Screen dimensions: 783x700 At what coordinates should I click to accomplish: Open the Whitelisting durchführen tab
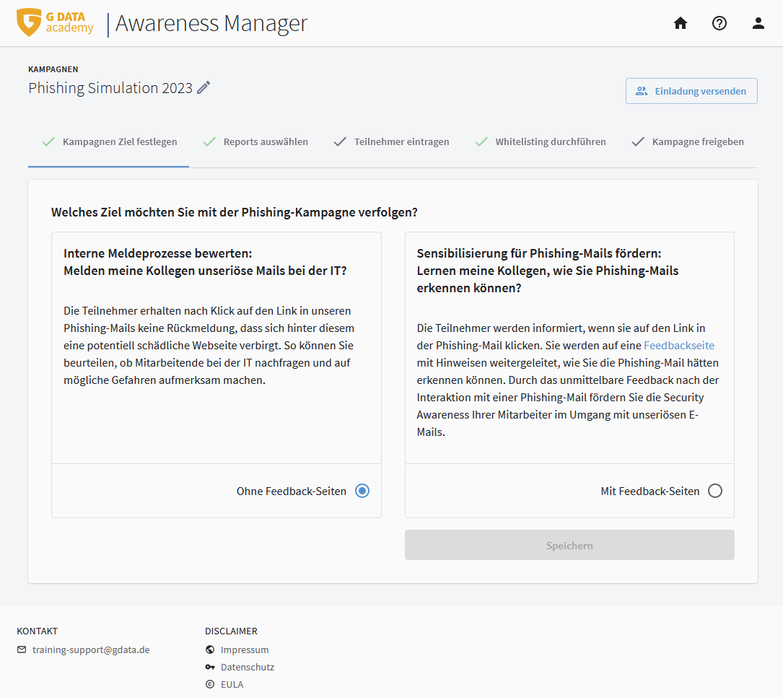pyautogui.click(x=541, y=142)
